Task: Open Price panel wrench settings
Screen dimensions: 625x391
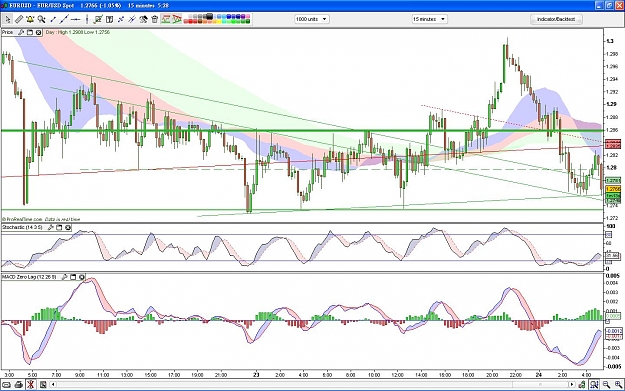Action: (x=21, y=32)
